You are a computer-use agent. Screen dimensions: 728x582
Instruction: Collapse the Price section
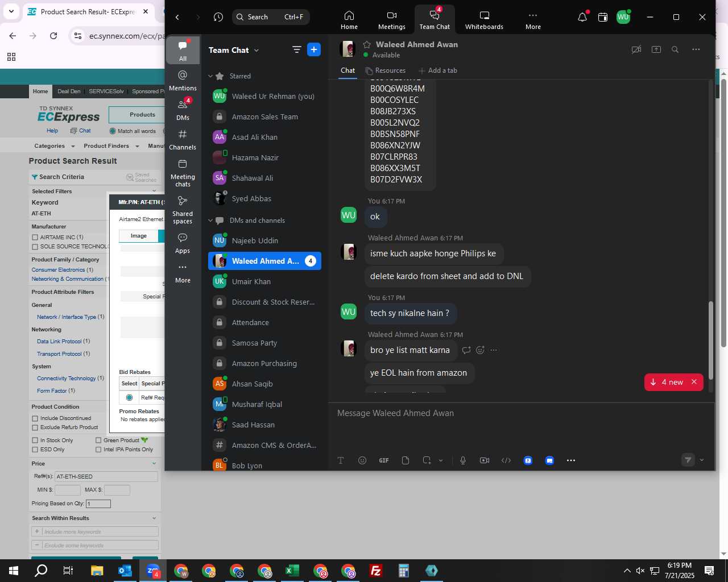point(154,464)
